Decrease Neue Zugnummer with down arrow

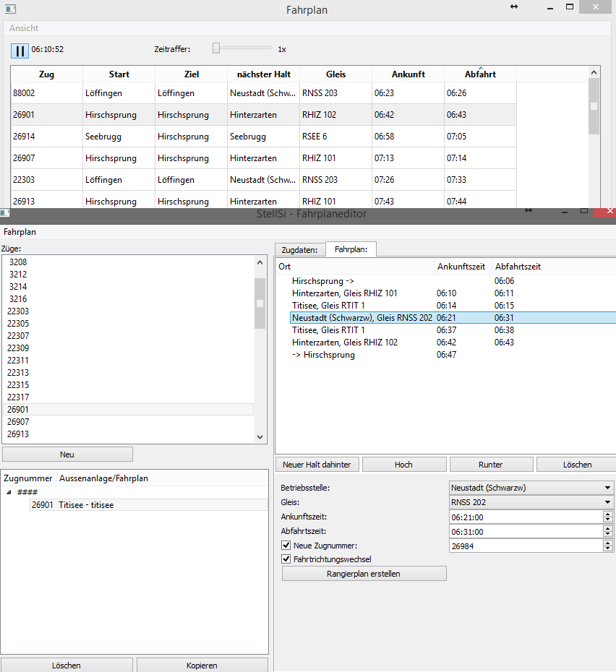coord(607,549)
